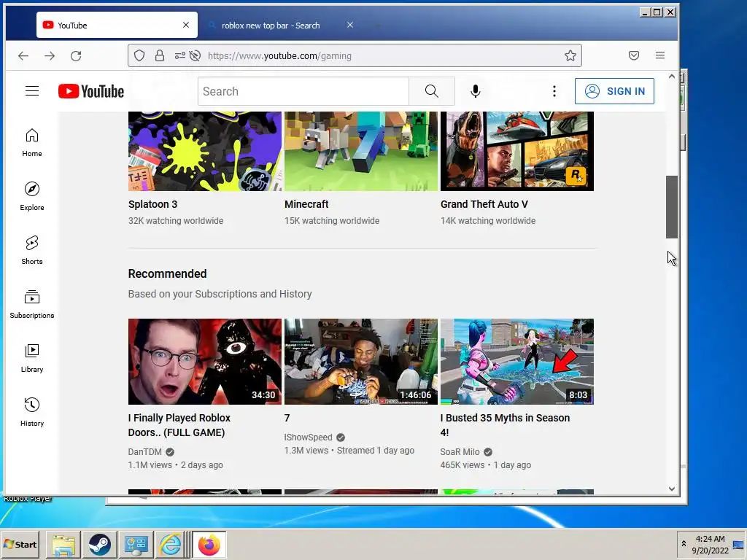
Task: Click the scrollbar down arrow
Action: click(x=672, y=489)
